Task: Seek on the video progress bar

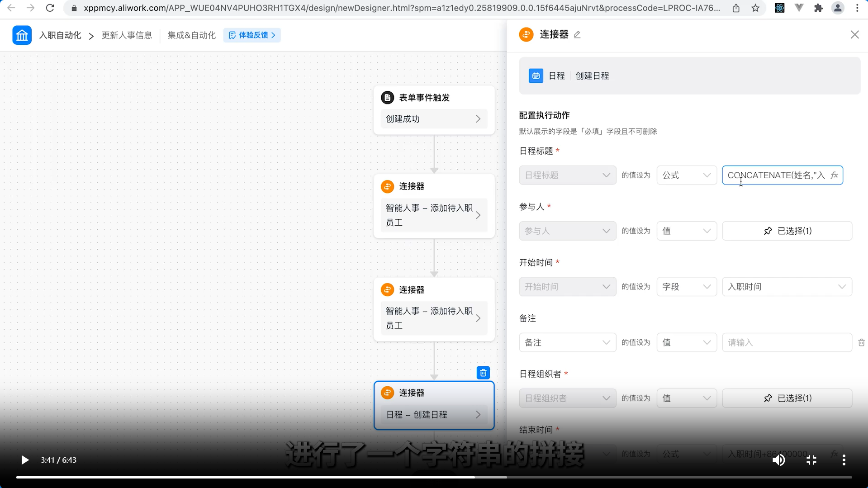Action: (434, 477)
